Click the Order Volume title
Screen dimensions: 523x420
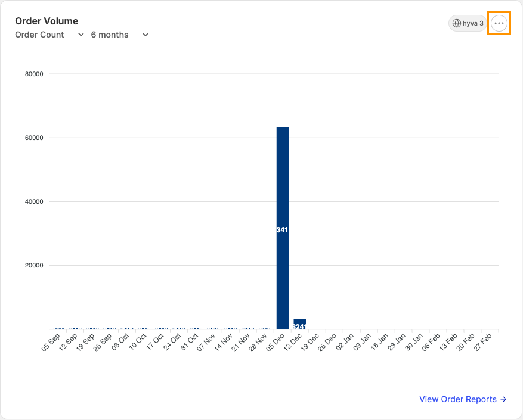coord(47,21)
